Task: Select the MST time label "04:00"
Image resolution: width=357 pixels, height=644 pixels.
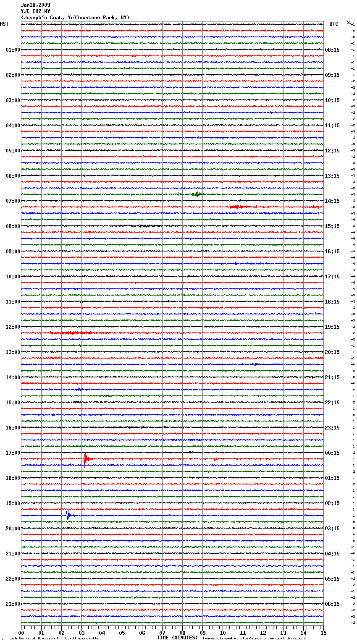Action: (13, 126)
